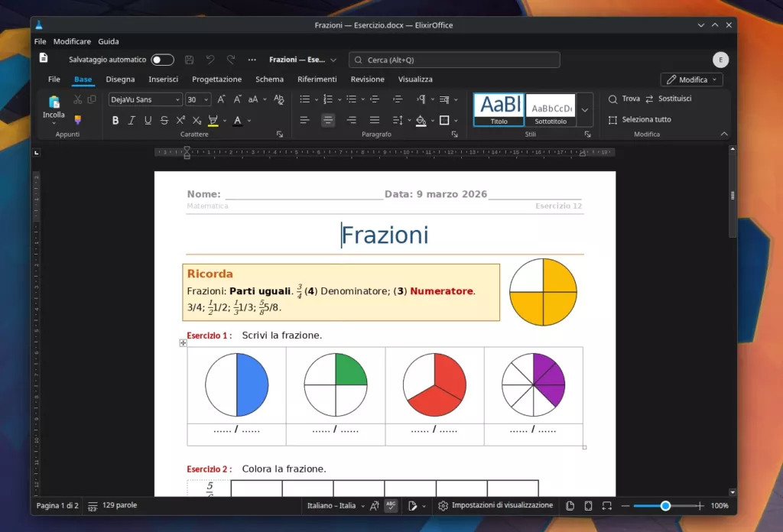Expand the styles gallery arrow

pos(585,110)
